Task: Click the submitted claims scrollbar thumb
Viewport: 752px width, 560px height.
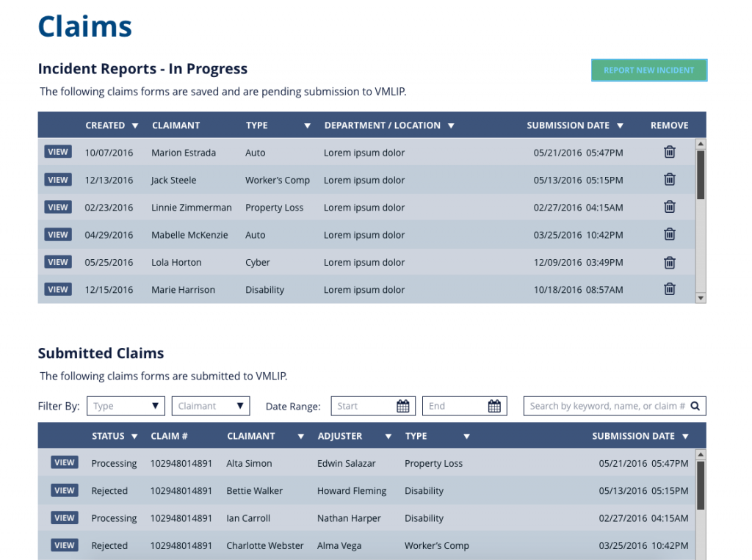Action: (701, 486)
